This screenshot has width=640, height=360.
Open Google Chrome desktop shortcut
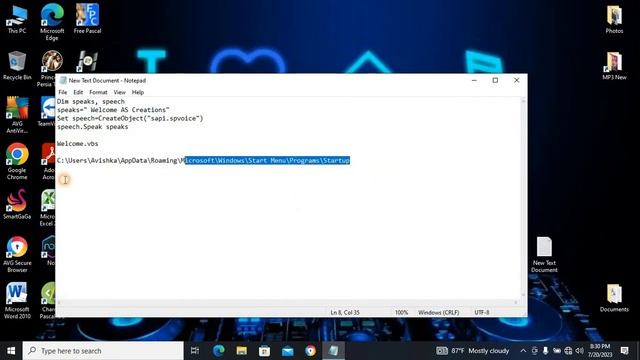click(x=17, y=161)
